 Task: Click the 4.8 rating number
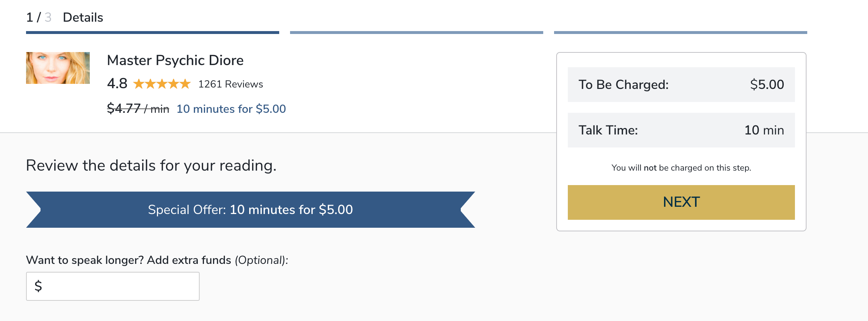click(x=117, y=84)
